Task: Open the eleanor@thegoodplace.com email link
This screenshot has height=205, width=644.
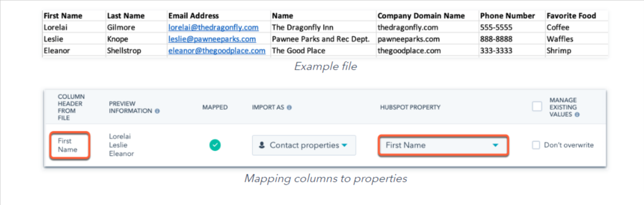Action: [x=217, y=51]
